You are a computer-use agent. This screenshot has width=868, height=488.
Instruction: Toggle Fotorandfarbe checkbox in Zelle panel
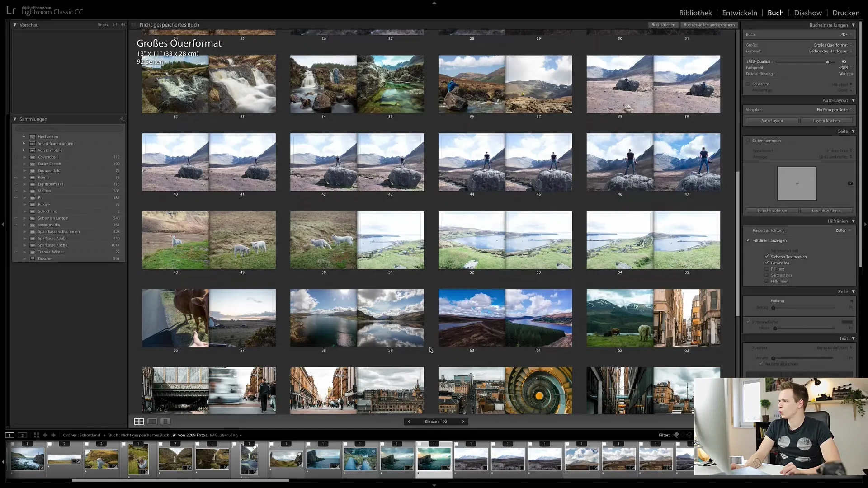[x=748, y=322]
